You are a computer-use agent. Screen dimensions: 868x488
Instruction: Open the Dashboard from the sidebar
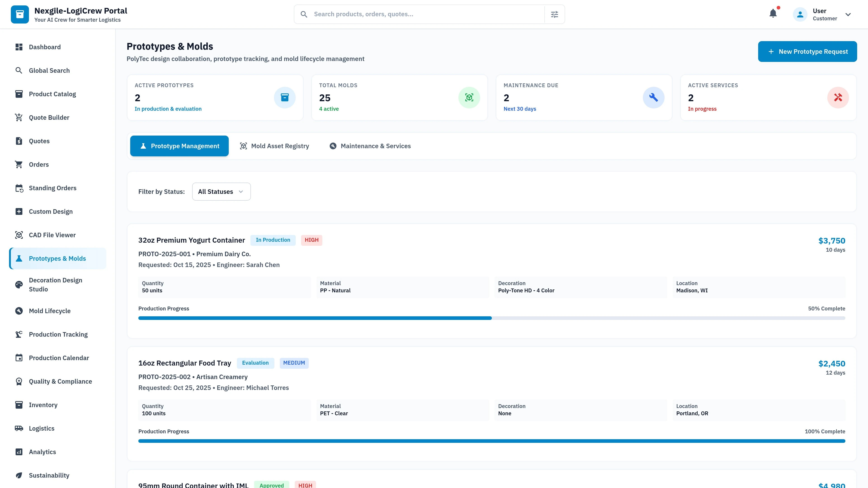click(45, 47)
